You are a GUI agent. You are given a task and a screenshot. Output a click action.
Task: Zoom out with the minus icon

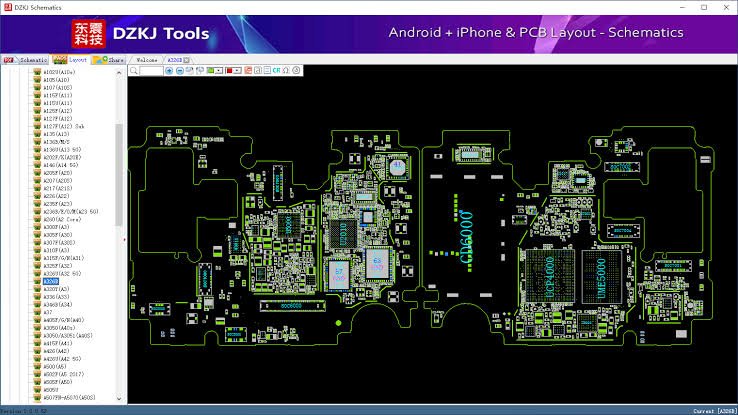coord(179,71)
